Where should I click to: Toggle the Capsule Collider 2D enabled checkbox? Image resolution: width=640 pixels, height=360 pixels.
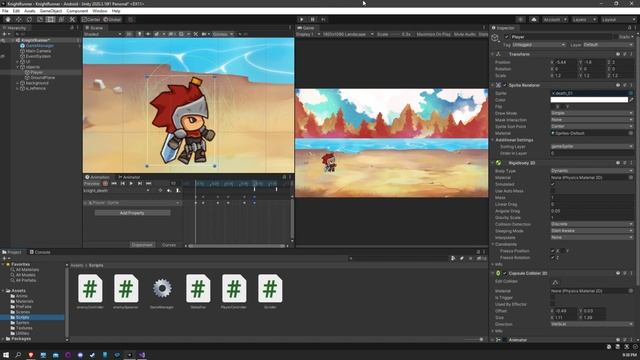(505, 273)
